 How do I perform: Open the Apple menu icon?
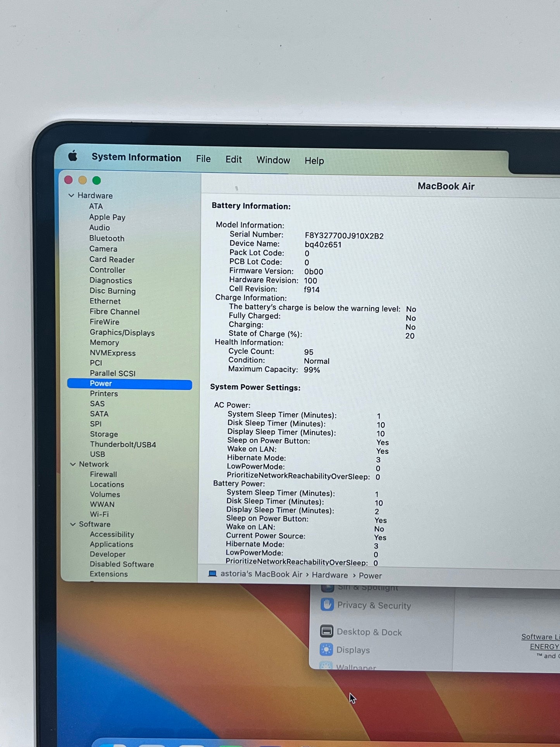coord(73,156)
